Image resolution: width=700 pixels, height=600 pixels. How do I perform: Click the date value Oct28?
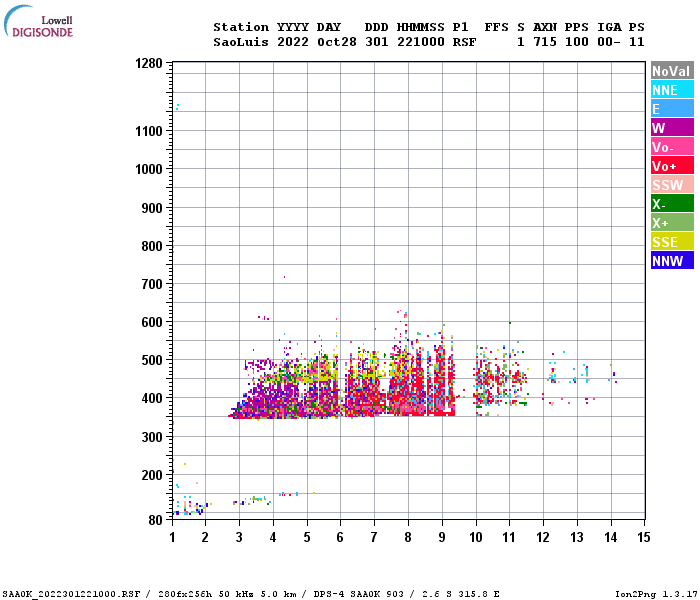337,42
